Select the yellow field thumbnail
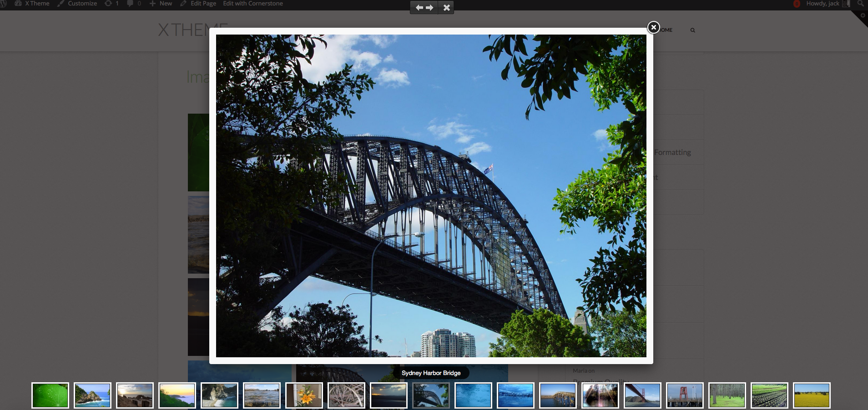Screen dimensions: 868x410 coord(812,395)
